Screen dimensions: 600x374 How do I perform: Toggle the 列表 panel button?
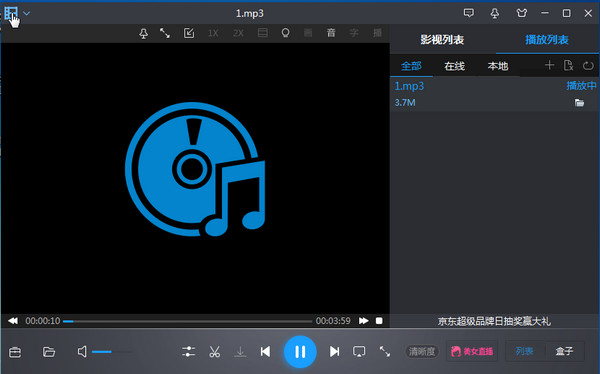[524, 351]
